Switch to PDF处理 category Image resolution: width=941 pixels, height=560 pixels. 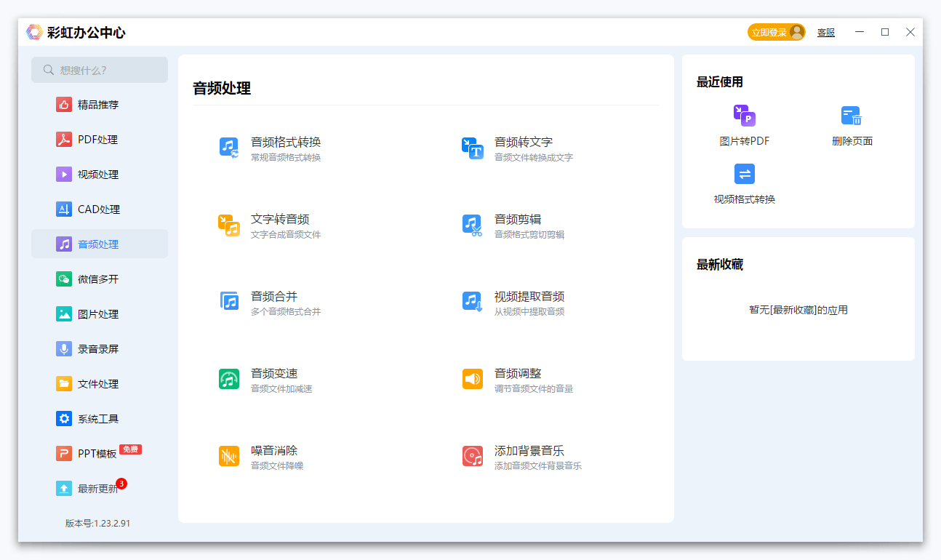click(100, 140)
